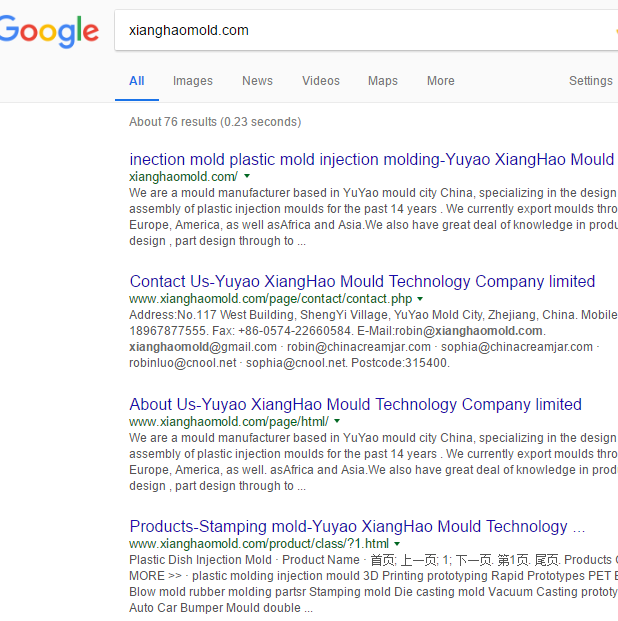Expand dropdown arrow beside contact.php URL
618x621 pixels.
pyautogui.click(x=420, y=299)
